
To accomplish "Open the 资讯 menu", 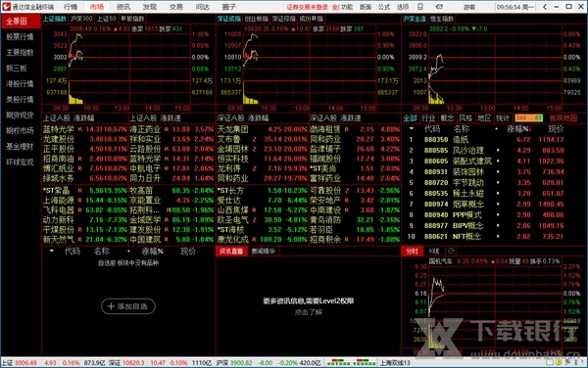I will click(x=123, y=7).
